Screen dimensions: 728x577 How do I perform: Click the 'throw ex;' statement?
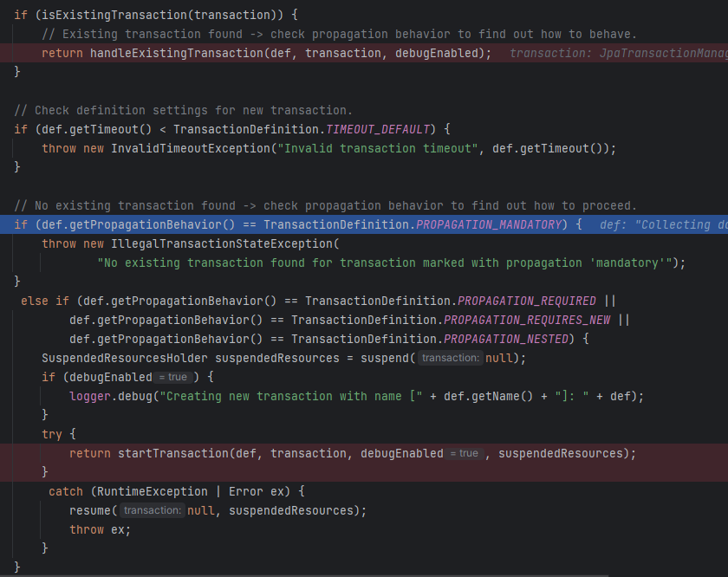pos(101,529)
